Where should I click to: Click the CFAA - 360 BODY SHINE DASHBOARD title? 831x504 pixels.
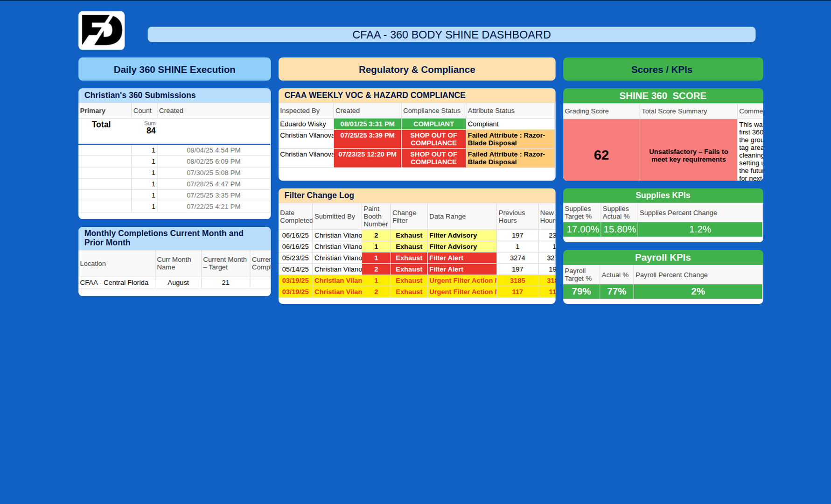tap(451, 35)
